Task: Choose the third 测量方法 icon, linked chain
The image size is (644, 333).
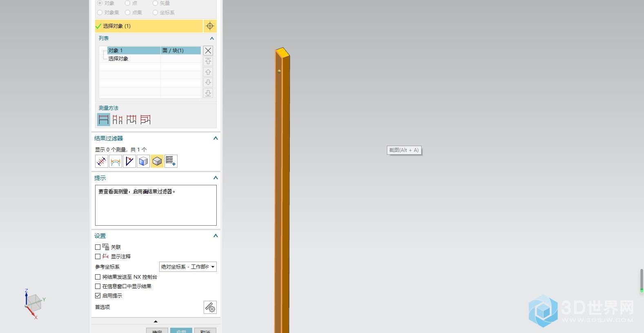Action: point(131,120)
